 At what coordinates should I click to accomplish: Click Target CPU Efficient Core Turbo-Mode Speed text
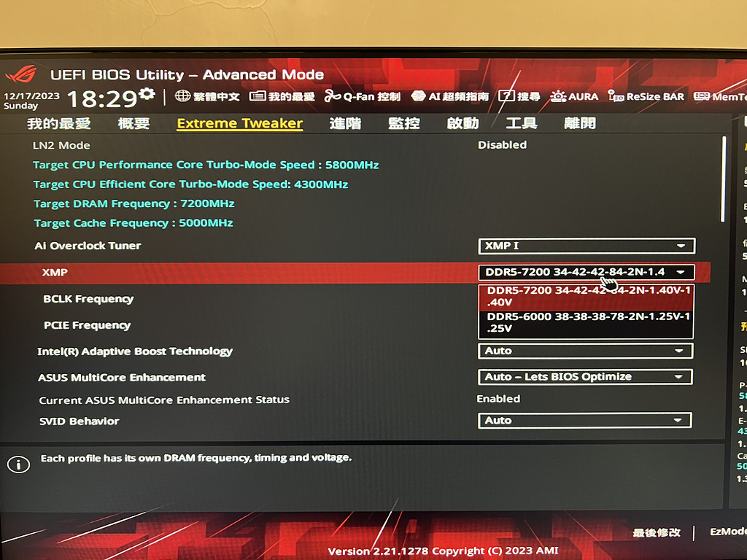(190, 184)
